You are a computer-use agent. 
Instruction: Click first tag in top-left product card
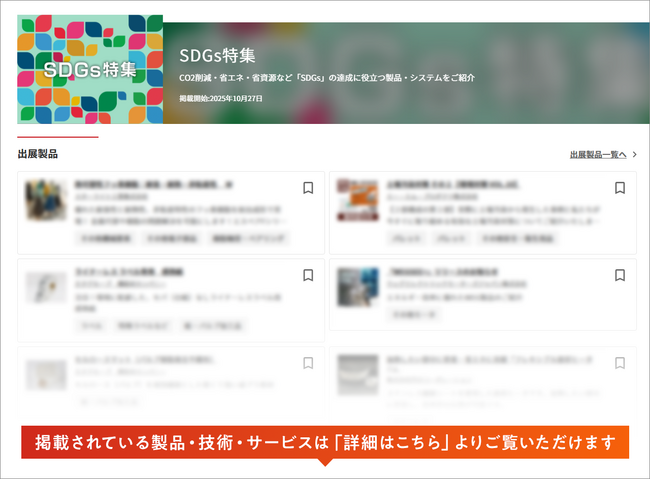pos(104,239)
